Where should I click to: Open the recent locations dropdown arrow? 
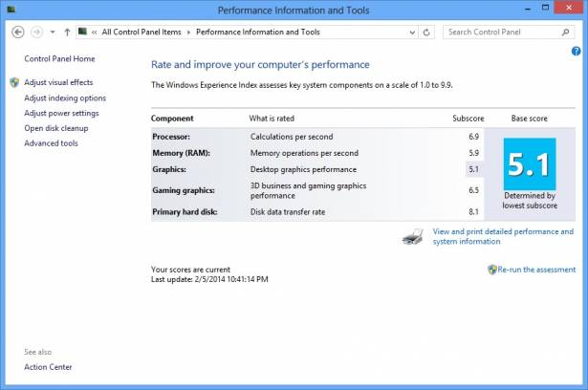[53, 32]
